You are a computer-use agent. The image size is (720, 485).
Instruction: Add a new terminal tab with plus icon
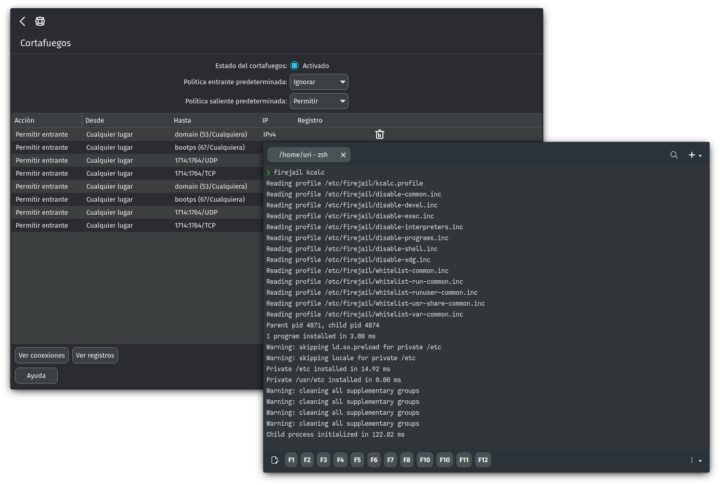tap(691, 155)
